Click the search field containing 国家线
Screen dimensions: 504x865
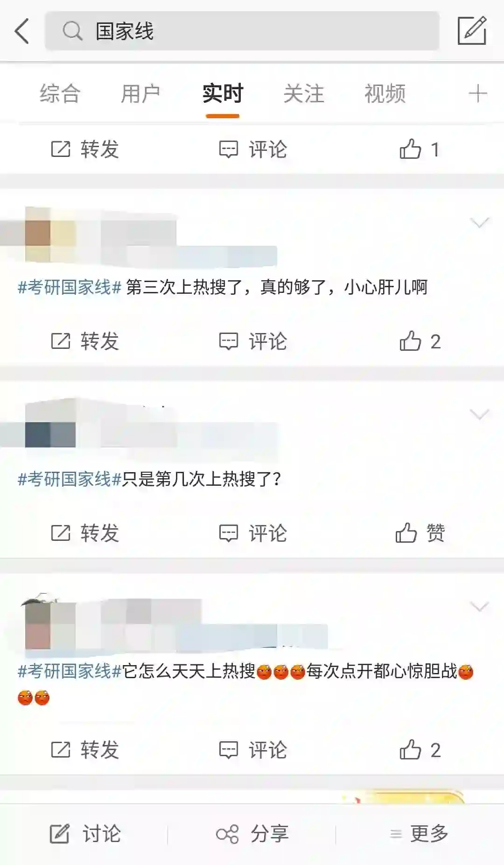242,31
